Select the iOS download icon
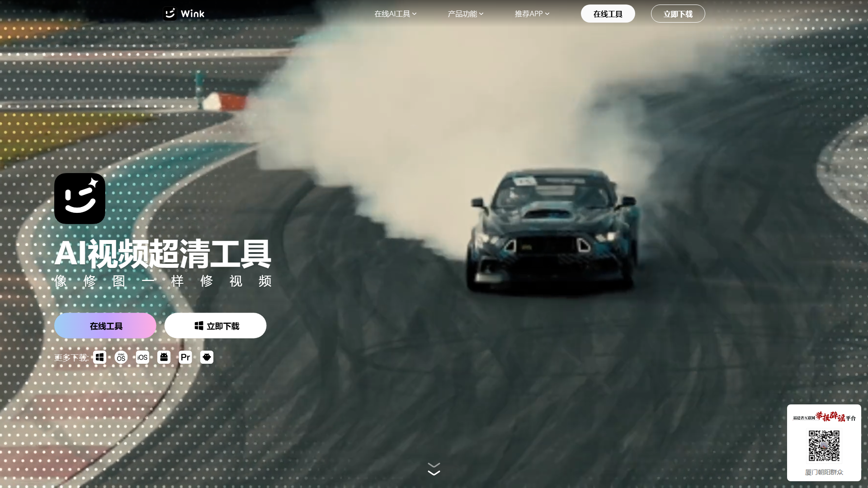 pyautogui.click(x=142, y=357)
